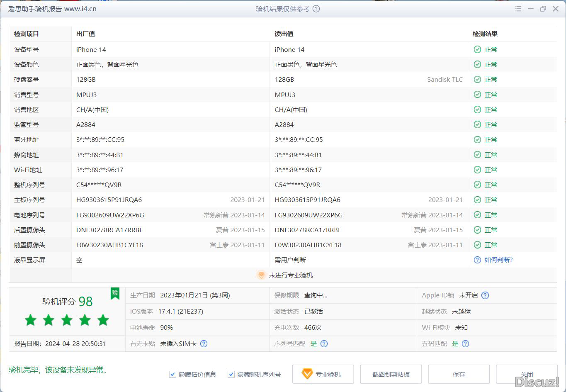566x392 pixels.
Task: Click the 专业验机 button
Action: [x=323, y=374]
